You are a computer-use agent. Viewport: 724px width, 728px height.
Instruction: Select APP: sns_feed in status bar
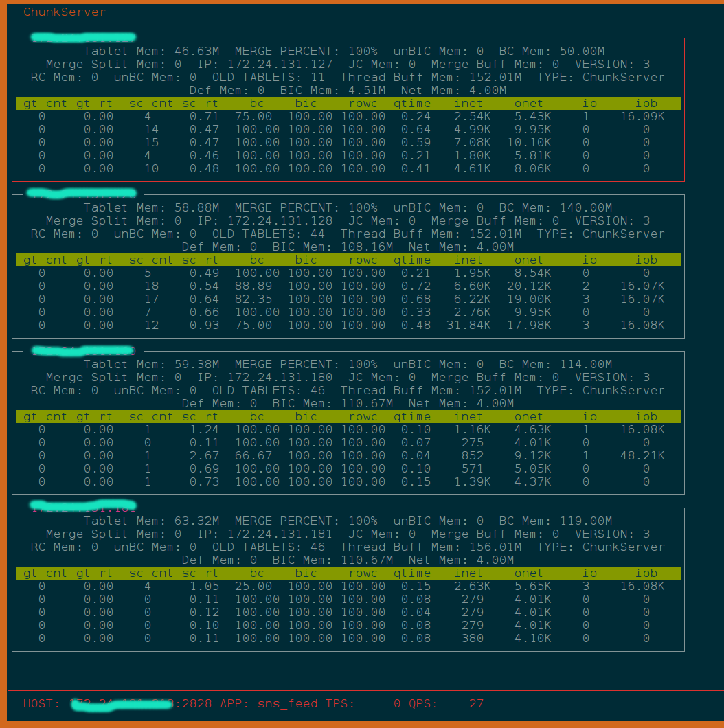[x=269, y=703]
